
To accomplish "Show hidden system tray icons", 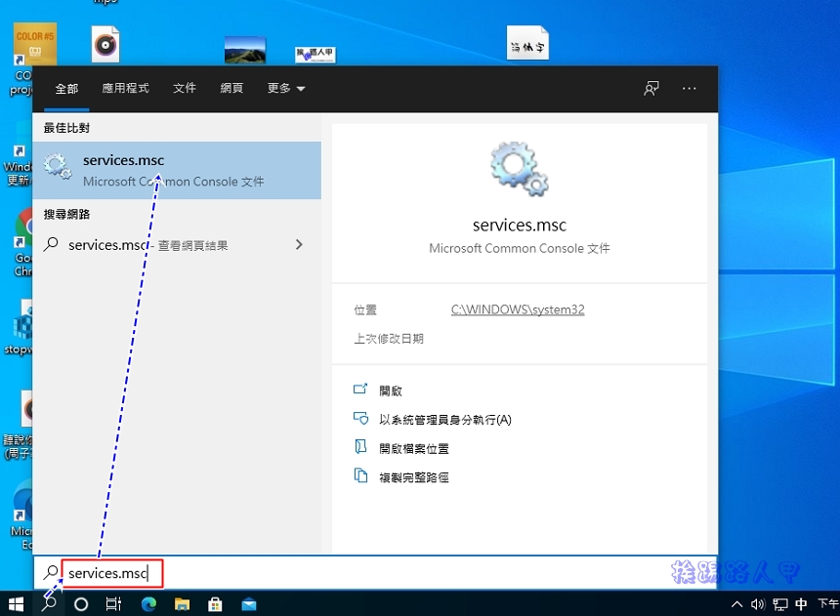I will pyautogui.click(x=736, y=604).
